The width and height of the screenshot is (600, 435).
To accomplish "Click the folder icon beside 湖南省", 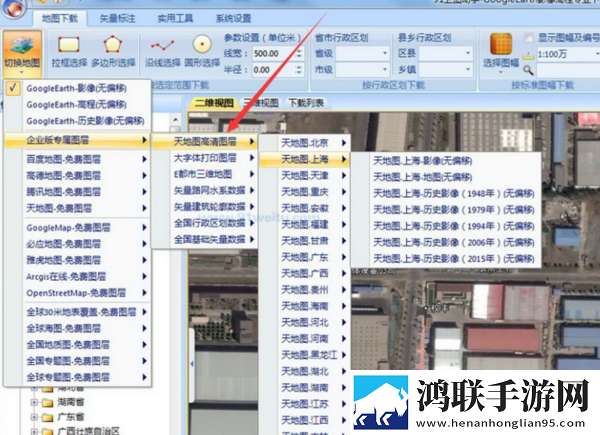I will pos(47,402).
